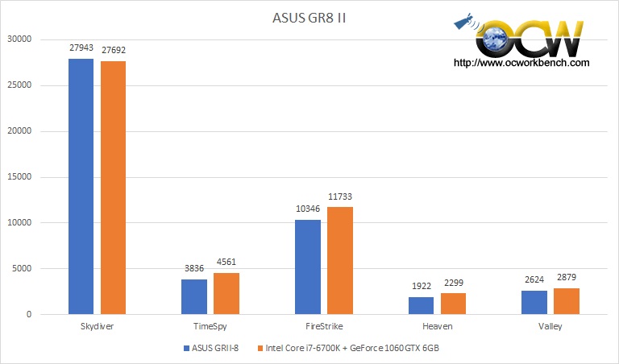Click the chart title ASUS GR8 II
Image resolution: width=619 pixels, height=364 pixels.
(x=309, y=19)
